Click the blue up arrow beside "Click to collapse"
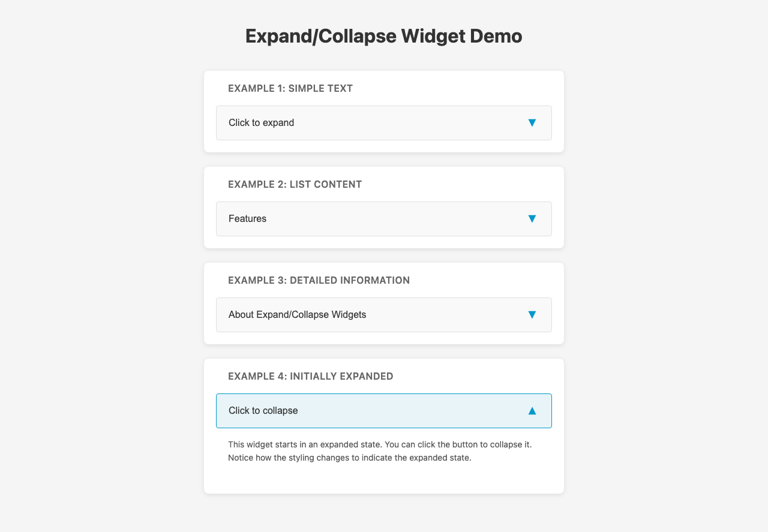Viewport: 768px width, 532px height. tap(532, 411)
